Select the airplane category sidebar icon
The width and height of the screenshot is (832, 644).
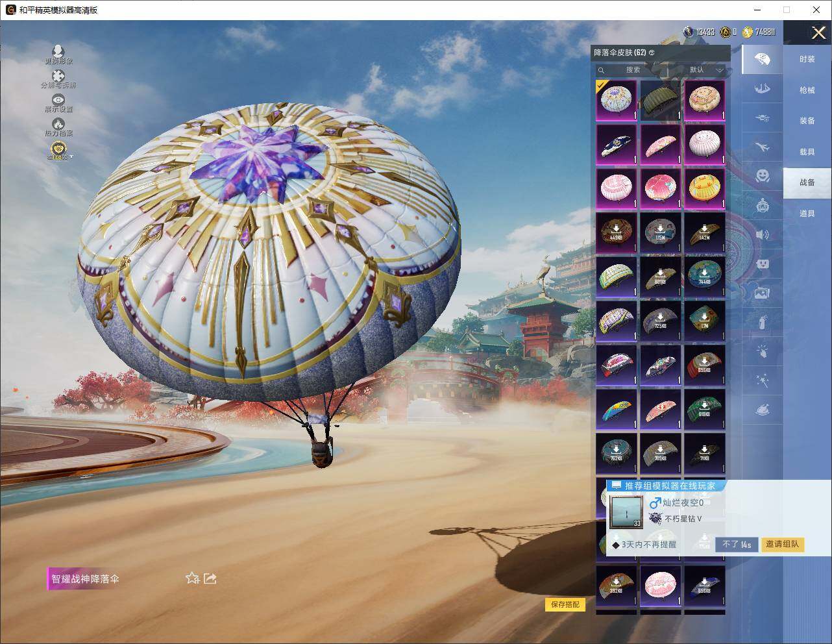pos(762,147)
